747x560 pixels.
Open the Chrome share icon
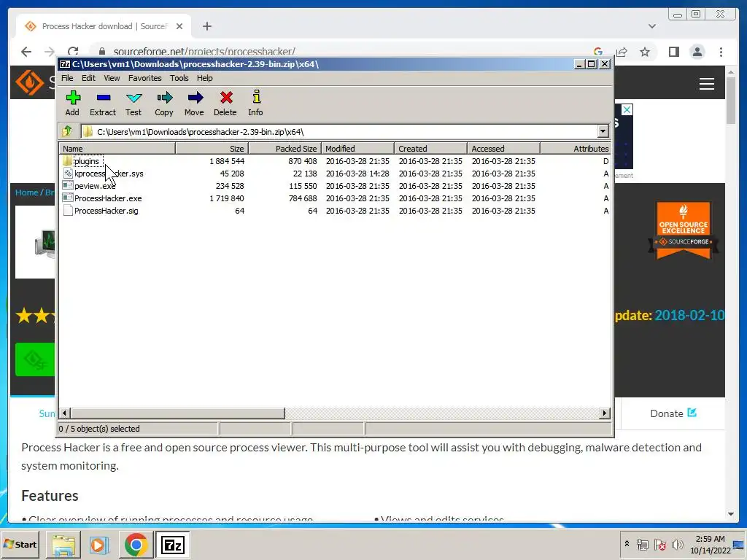(x=622, y=52)
